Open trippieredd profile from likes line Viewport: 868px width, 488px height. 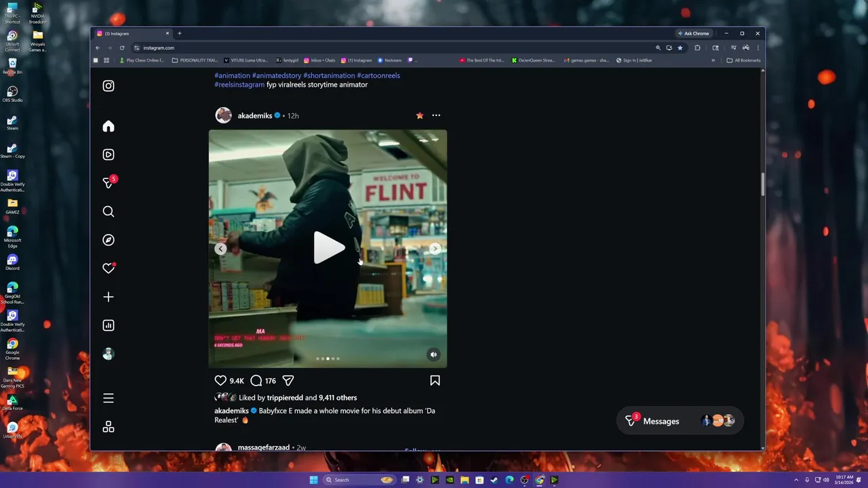[285, 398]
